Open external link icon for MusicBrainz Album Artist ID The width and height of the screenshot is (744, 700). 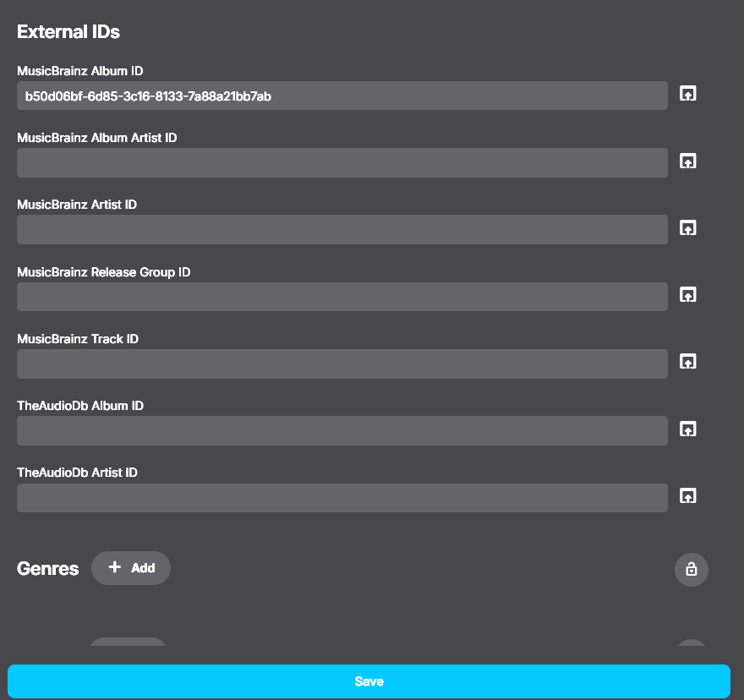tap(687, 161)
